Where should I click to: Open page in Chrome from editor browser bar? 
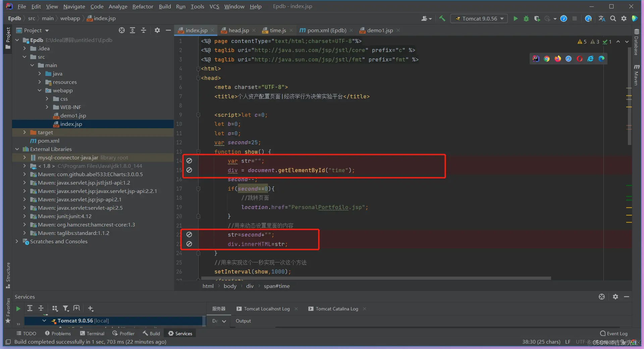[547, 59]
